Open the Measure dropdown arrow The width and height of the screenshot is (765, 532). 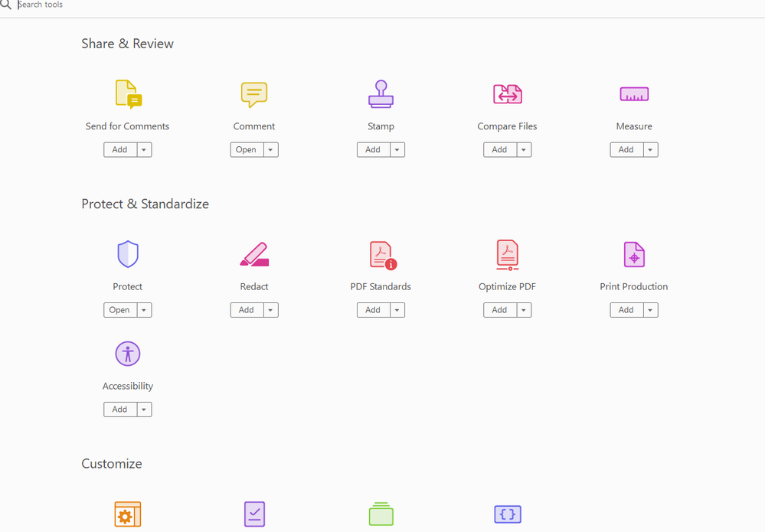click(x=650, y=150)
